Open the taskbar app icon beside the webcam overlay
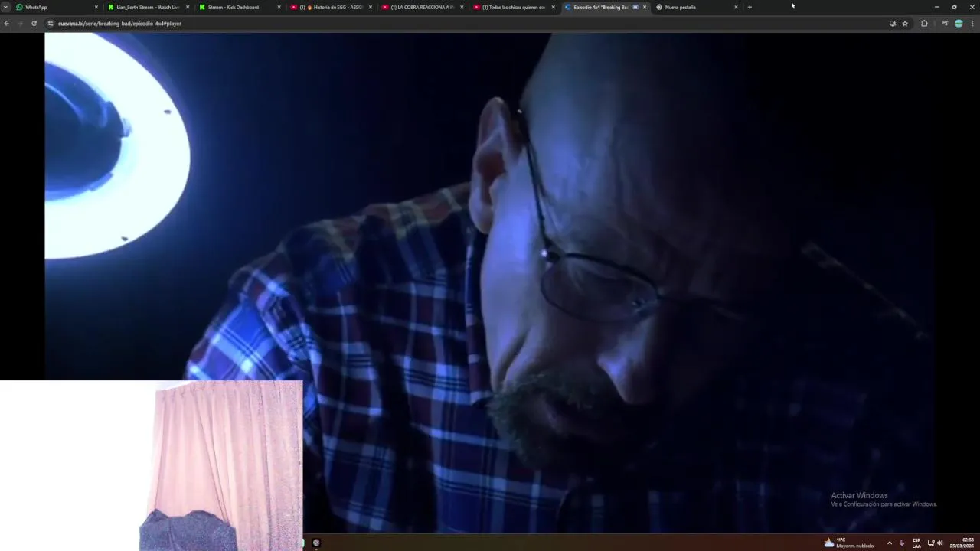Viewport: 980px width, 551px height. pos(316,543)
